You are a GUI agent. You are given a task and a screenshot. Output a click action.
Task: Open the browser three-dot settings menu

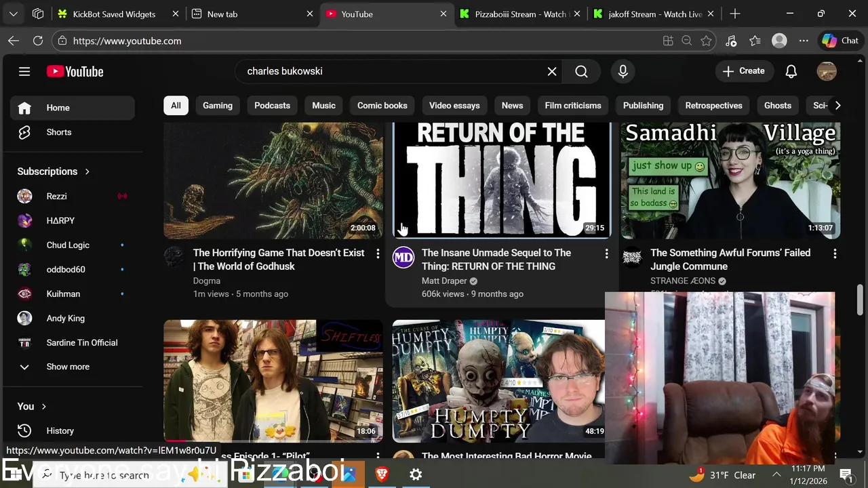[804, 41]
